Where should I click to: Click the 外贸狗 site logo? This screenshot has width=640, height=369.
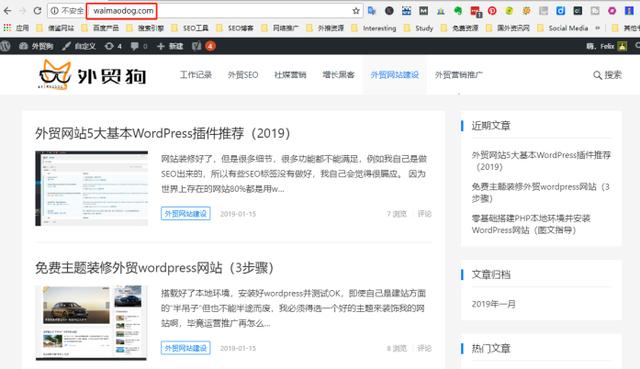coord(92,75)
